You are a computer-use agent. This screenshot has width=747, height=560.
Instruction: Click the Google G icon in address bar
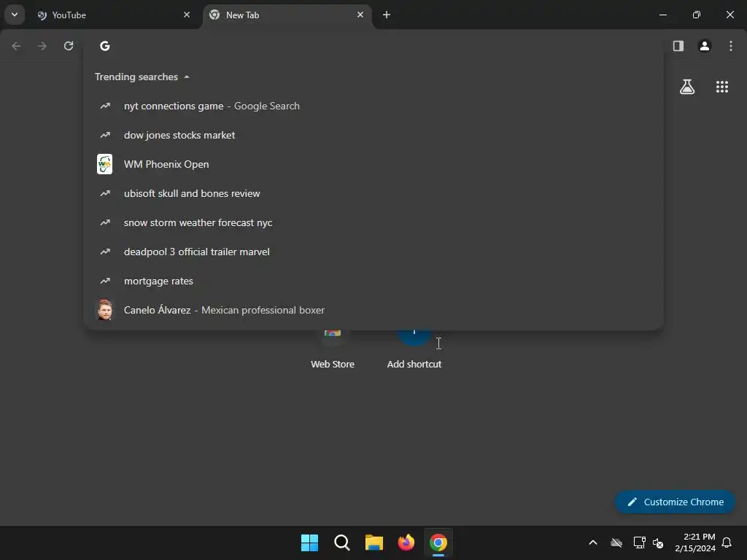pos(105,46)
